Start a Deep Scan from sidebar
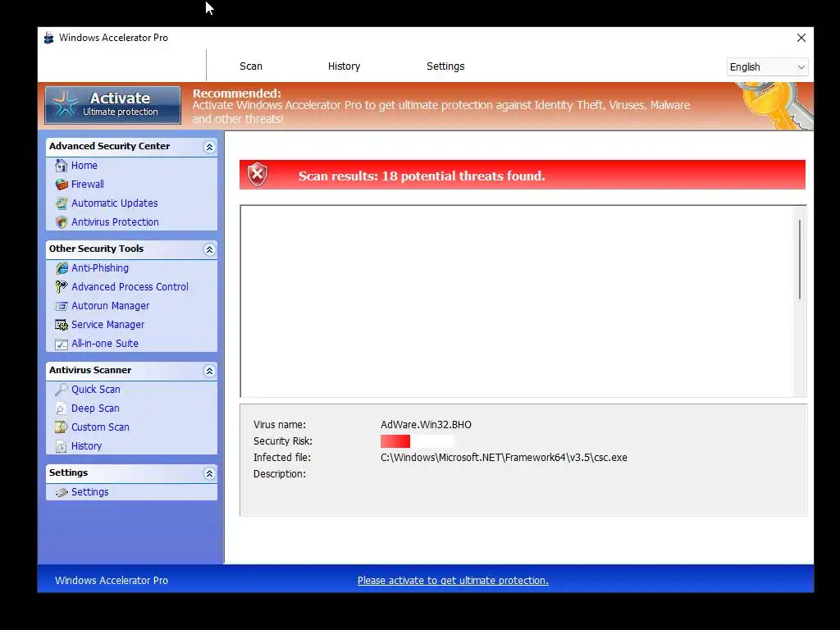Viewport: 840px width, 630px height. 95,409
